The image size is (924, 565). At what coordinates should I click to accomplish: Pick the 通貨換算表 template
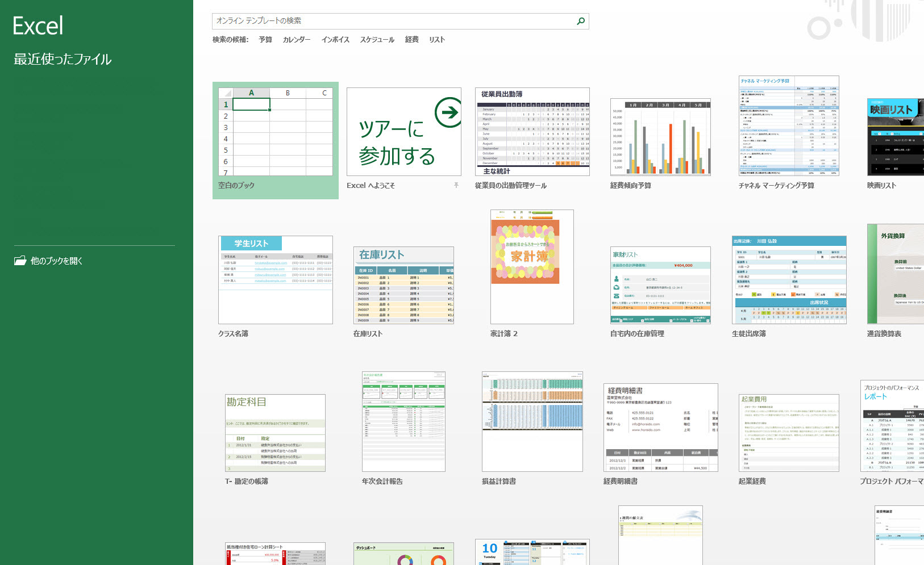pyautogui.click(x=896, y=274)
